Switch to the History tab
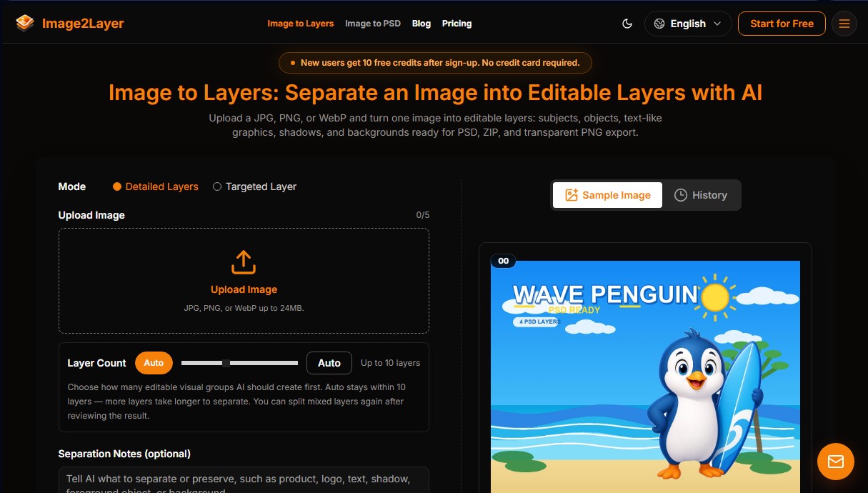 click(701, 195)
